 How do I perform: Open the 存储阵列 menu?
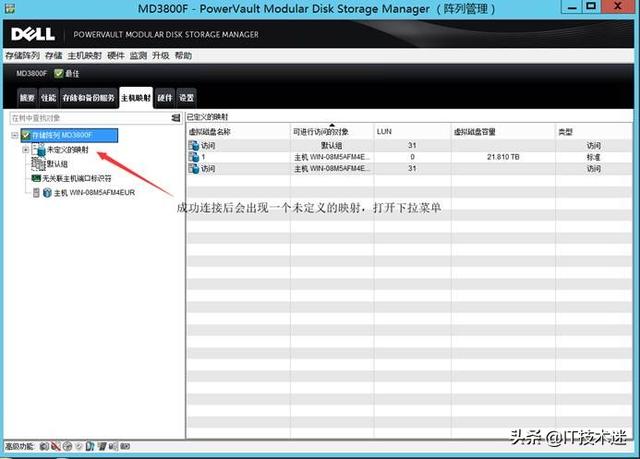click(x=22, y=55)
